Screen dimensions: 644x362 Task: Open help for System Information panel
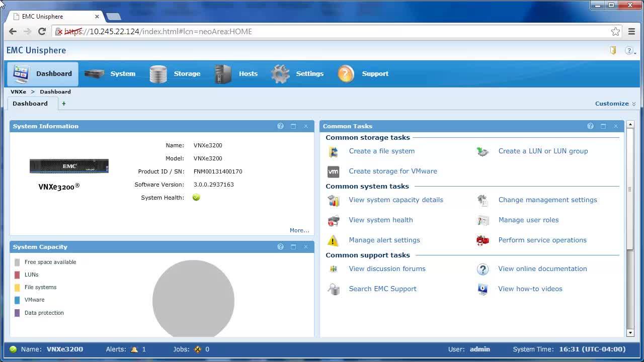[x=280, y=126]
